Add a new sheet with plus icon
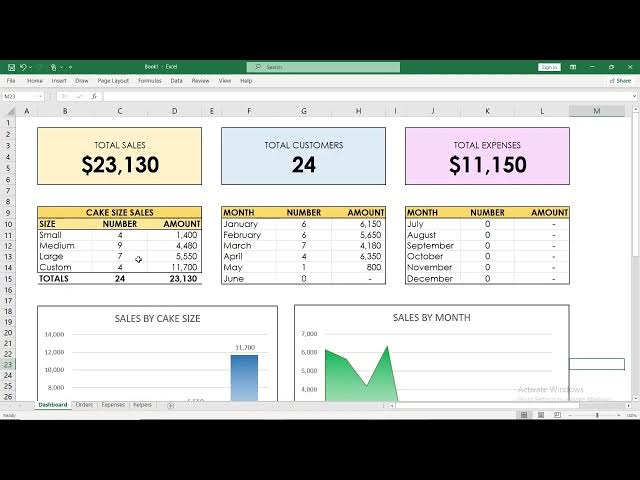Screen dimensions: 640x480 tap(170, 405)
